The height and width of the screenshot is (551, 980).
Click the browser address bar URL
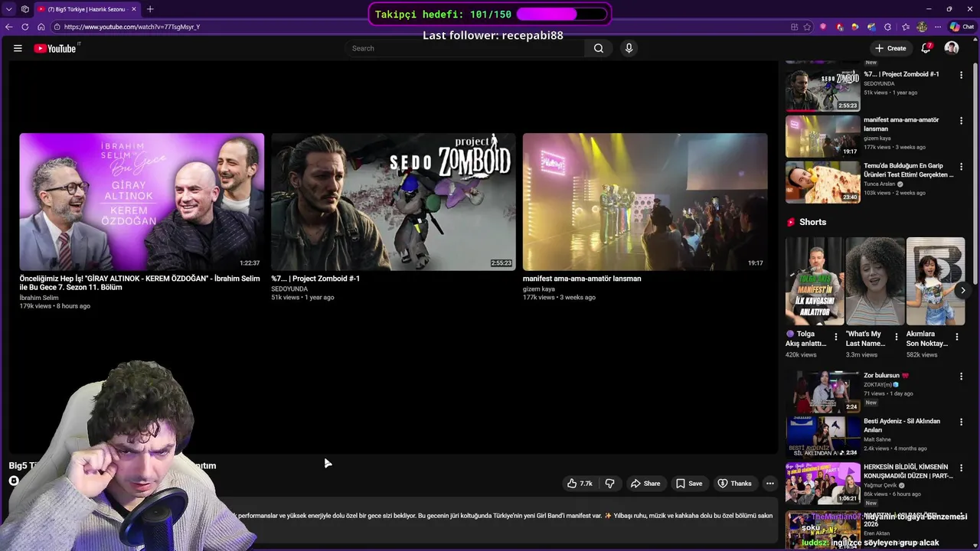pos(132,27)
